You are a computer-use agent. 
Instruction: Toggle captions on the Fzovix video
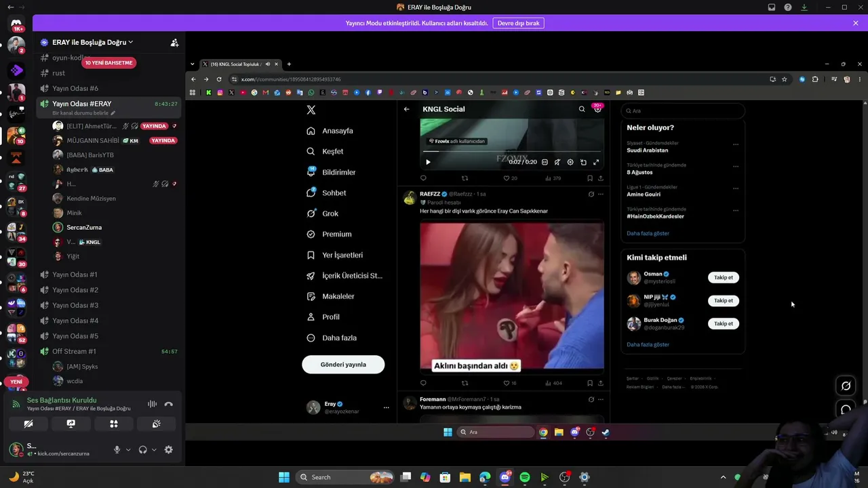tap(545, 162)
